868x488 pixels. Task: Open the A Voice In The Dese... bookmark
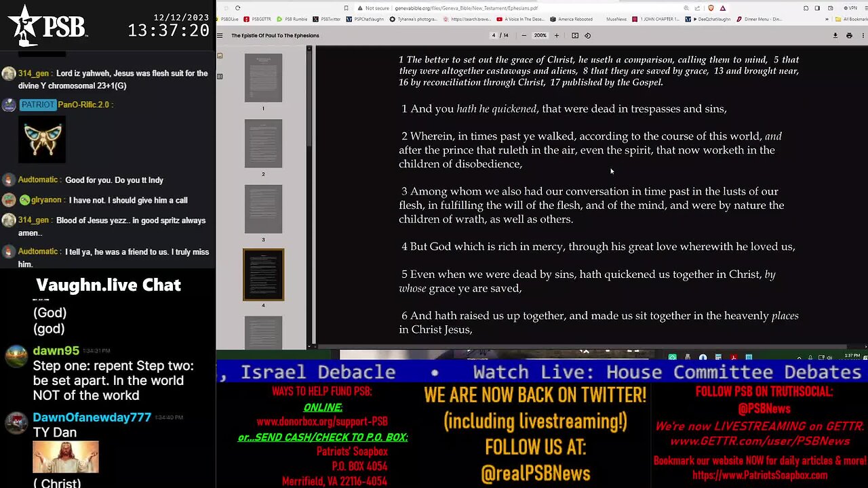click(x=520, y=19)
